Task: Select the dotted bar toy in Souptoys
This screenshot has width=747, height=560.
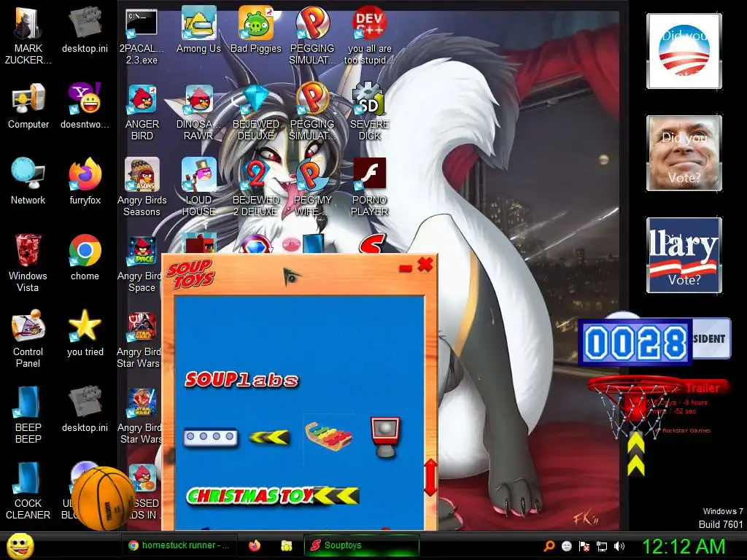Action: [211, 437]
